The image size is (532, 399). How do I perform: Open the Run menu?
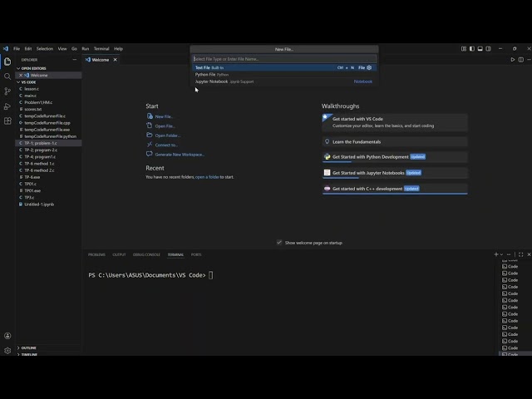(86, 49)
